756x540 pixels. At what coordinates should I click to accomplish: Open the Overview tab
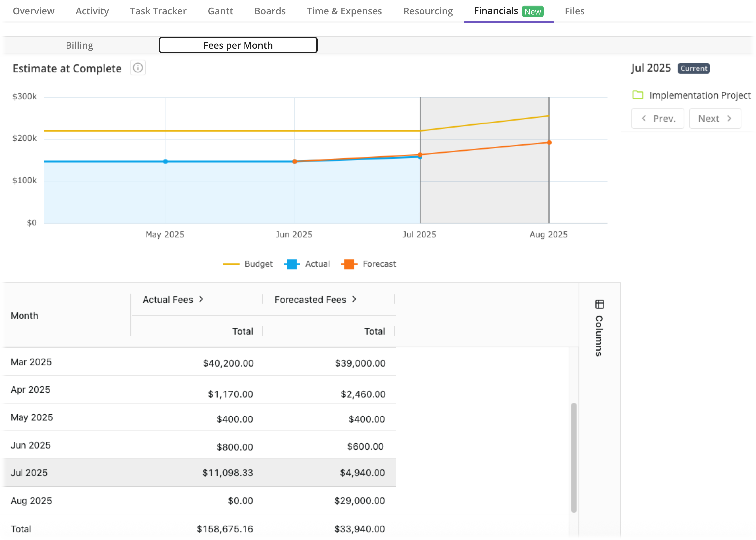pyautogui.click(x=33, y=11)
